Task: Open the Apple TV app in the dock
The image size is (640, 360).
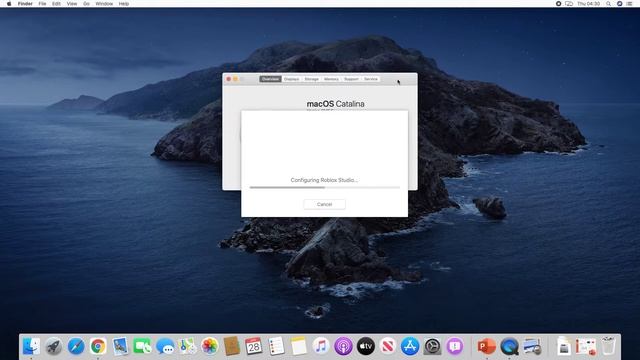Action: (x=366, y=346)
